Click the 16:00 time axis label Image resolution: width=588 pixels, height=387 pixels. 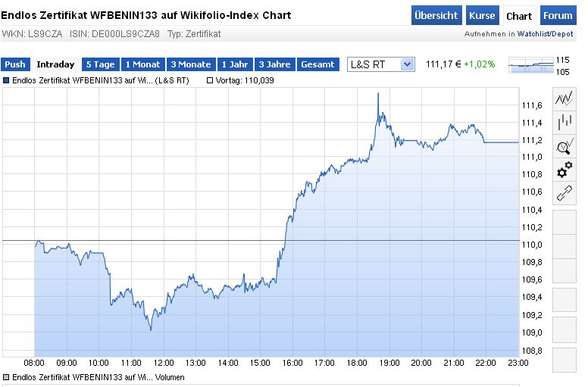tap(292, 363)
